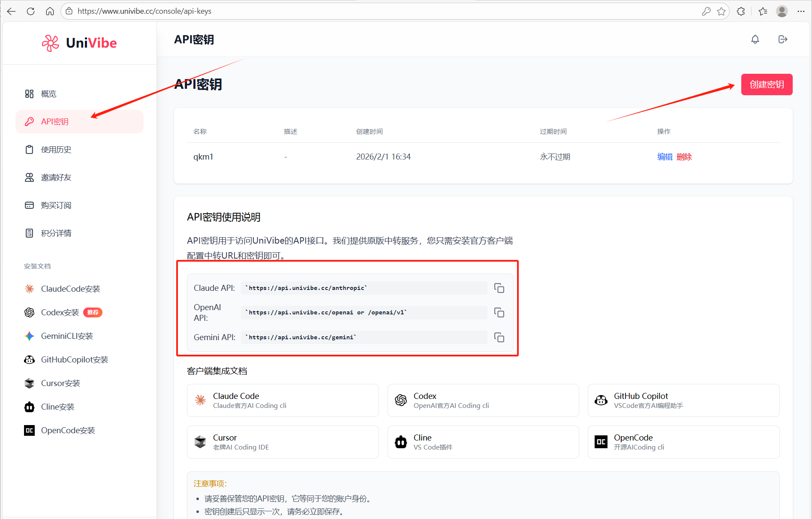The image size is (812, 519).
Task: Click the Cursor card cube icon
Action: (200, 442)
